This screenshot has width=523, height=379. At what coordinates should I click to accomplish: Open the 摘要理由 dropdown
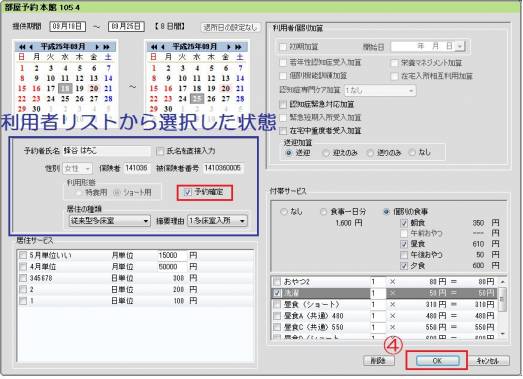point(217,221)
